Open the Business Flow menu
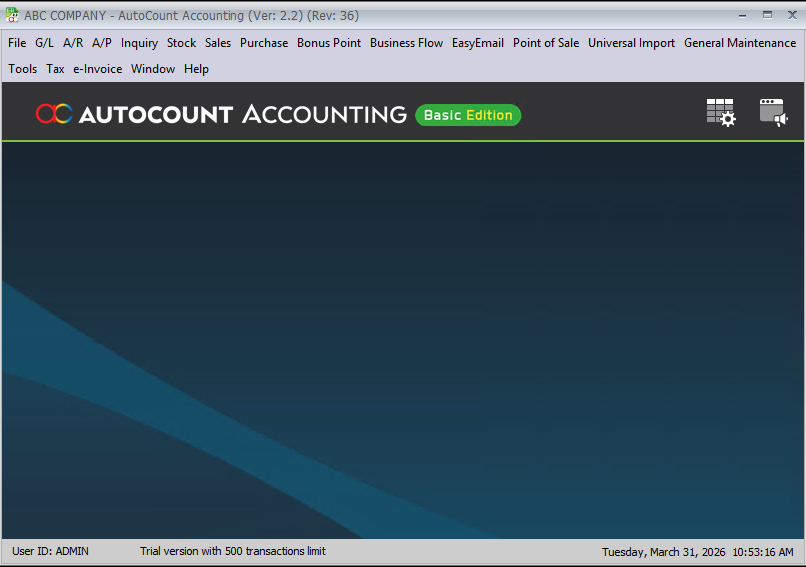This screenshot has width=806, height=567. (406, 43)
